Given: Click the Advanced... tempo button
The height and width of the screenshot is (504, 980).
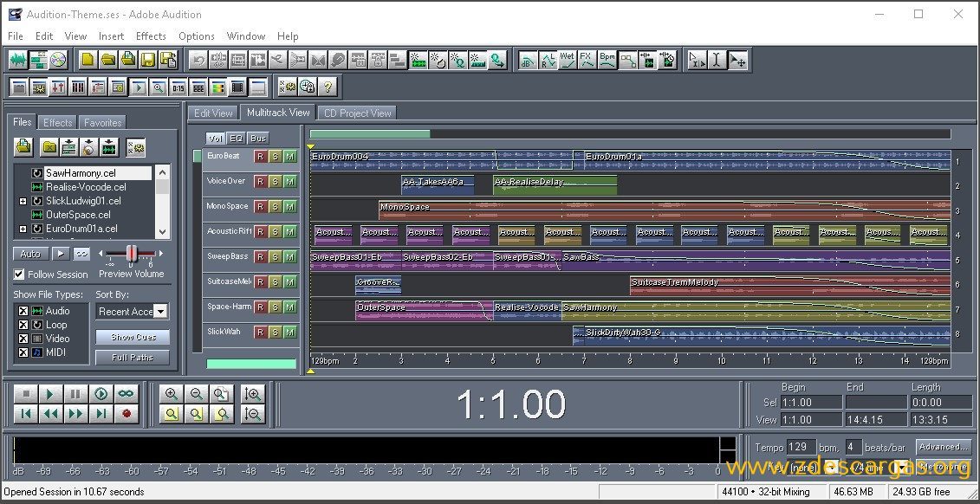Looking at the screenshot, I should pos(943,447).
